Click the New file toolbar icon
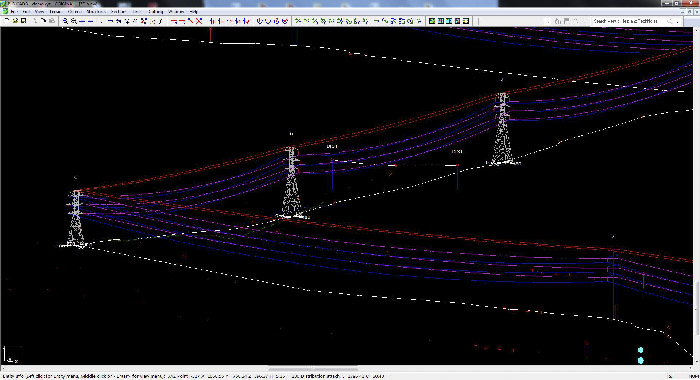Screen dimensions: 700x380 click(7, 21)
